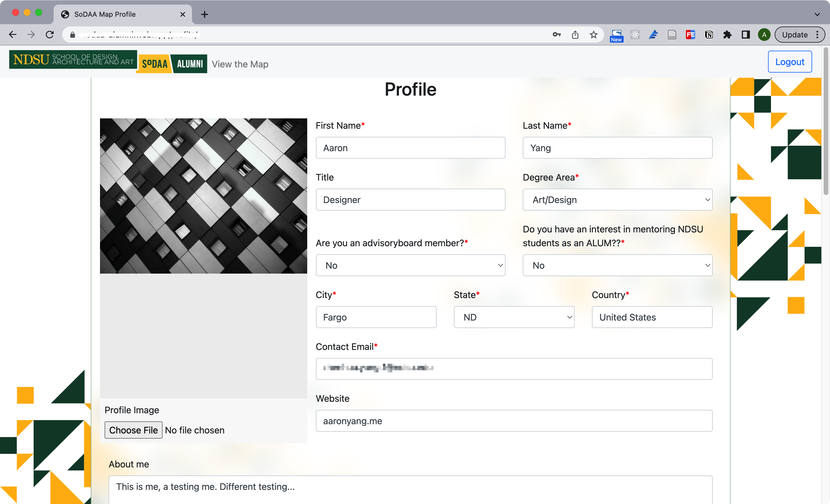Open the share page icon
The height and width of the screenshot is (504, 830).
pos(575,35)
